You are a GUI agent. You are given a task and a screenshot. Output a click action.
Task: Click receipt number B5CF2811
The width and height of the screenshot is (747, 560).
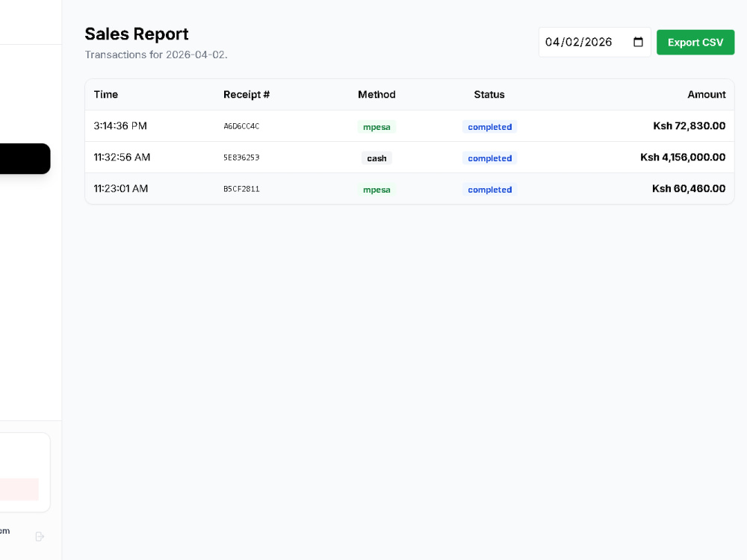pyautogui.click(x=241, y=189)
